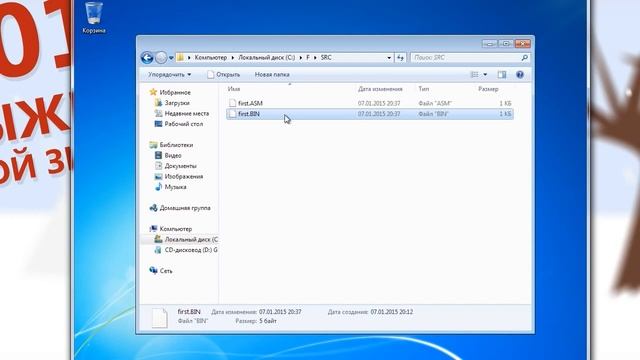This screenshot has width=640, height=360.
Task: Select Локальный диск (C:) in sidebar
Action: pyautogui.click(x=191, y=240)
